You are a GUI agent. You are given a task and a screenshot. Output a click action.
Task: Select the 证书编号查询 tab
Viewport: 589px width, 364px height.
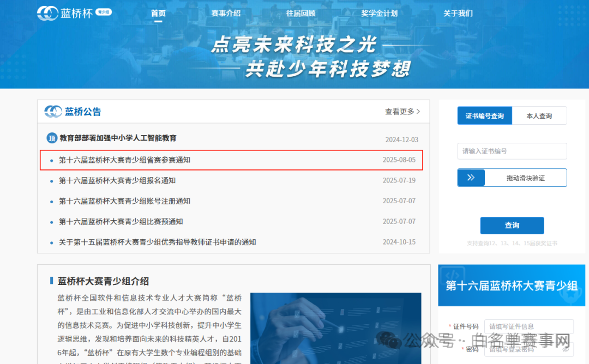[x=484, y=116]
